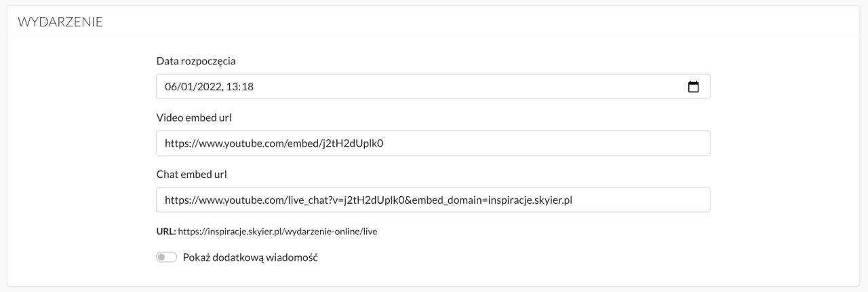Image resolution: width=868 pixels, height=292 pixels.
Task: Click the "Data rozpoczęcia" label
Action: pyautogui.click(x=196, y=61)
